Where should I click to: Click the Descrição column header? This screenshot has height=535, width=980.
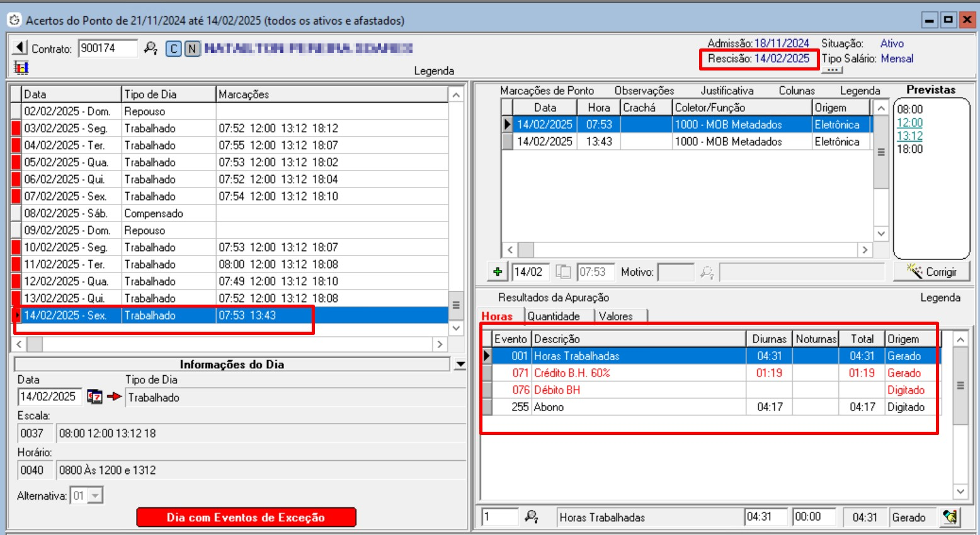639,339
